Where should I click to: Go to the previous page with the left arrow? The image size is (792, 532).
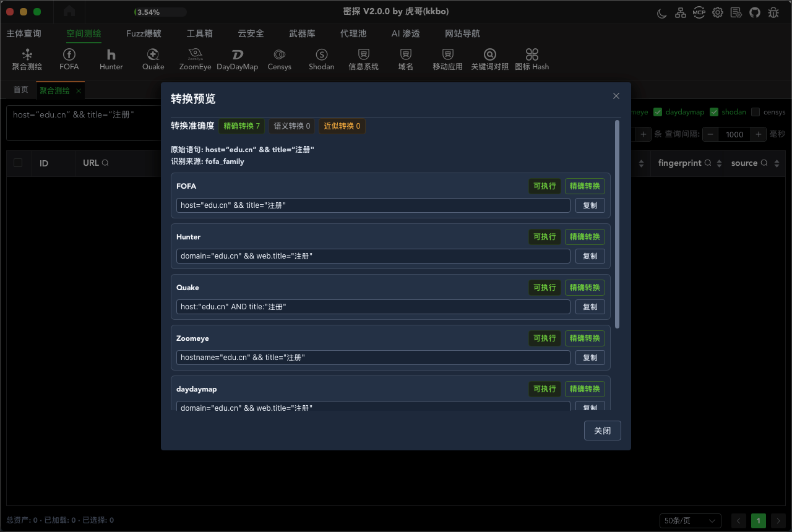point(739,521)
